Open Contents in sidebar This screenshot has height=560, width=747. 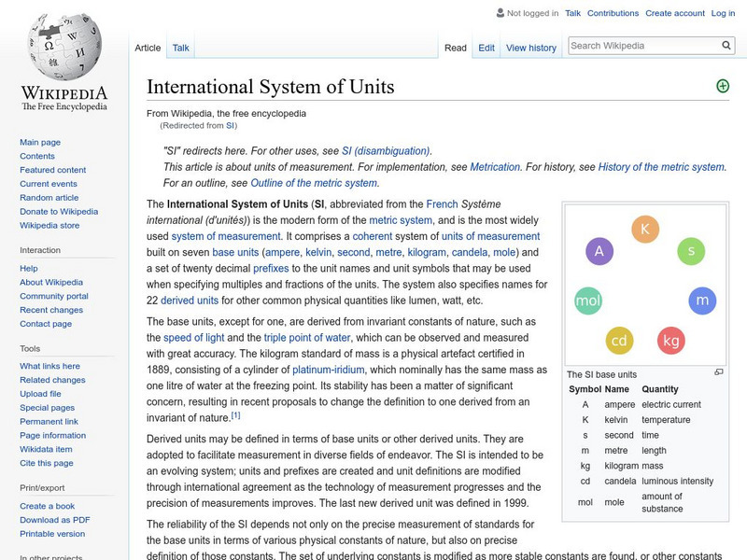(37, 156)
